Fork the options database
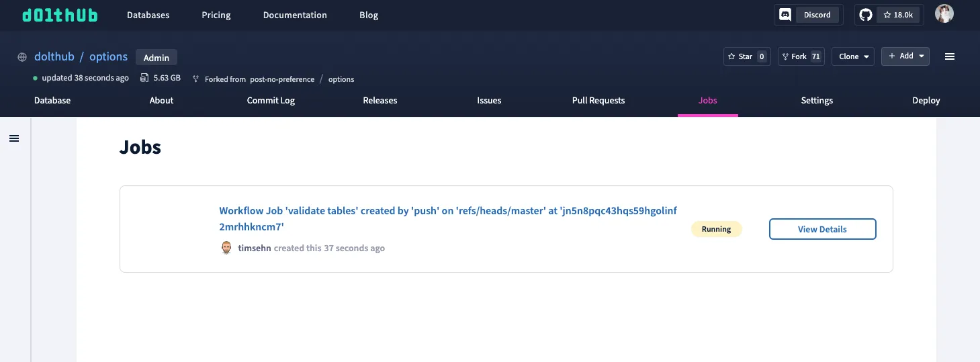The height and width of the screenshot is (362, 980). coord(800,56)
